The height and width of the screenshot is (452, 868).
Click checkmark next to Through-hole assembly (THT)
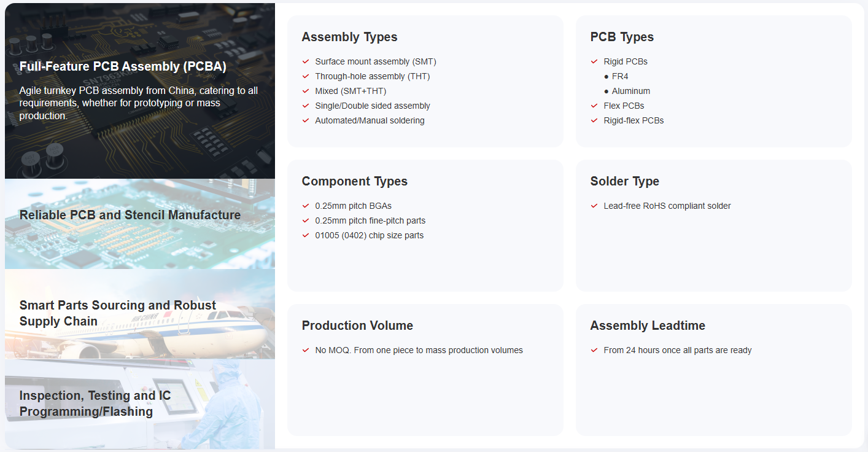coord(306,76)
